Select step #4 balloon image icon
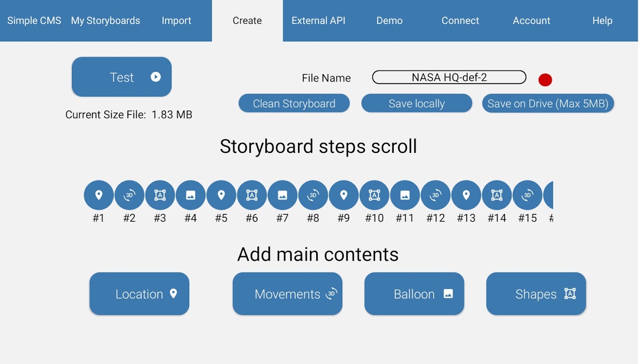639x364 pixels. point(191,195)
